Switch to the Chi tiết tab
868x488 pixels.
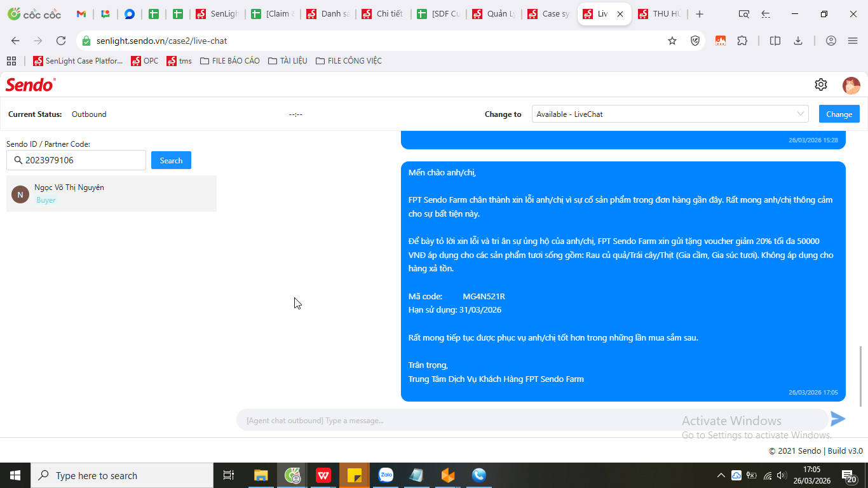click(x=383, y=14)
